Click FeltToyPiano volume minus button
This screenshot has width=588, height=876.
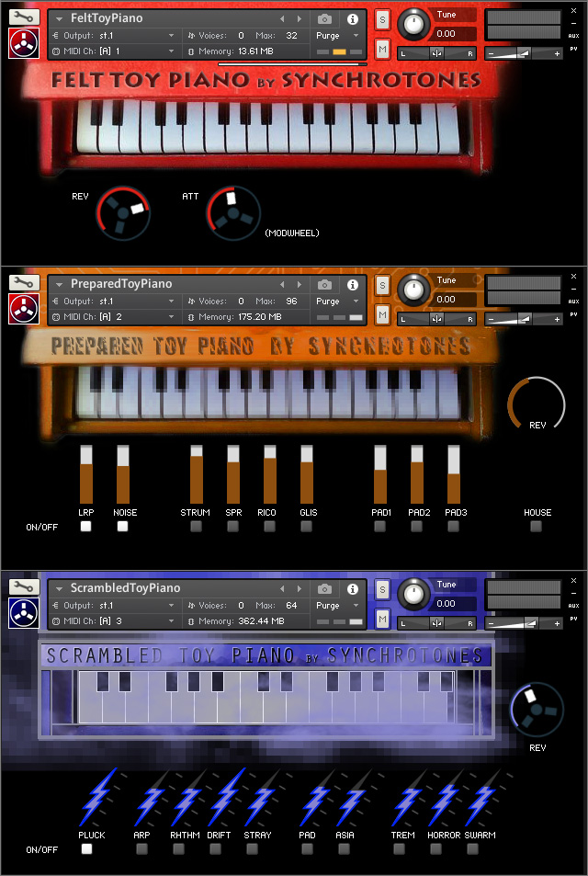click(491, 53)
